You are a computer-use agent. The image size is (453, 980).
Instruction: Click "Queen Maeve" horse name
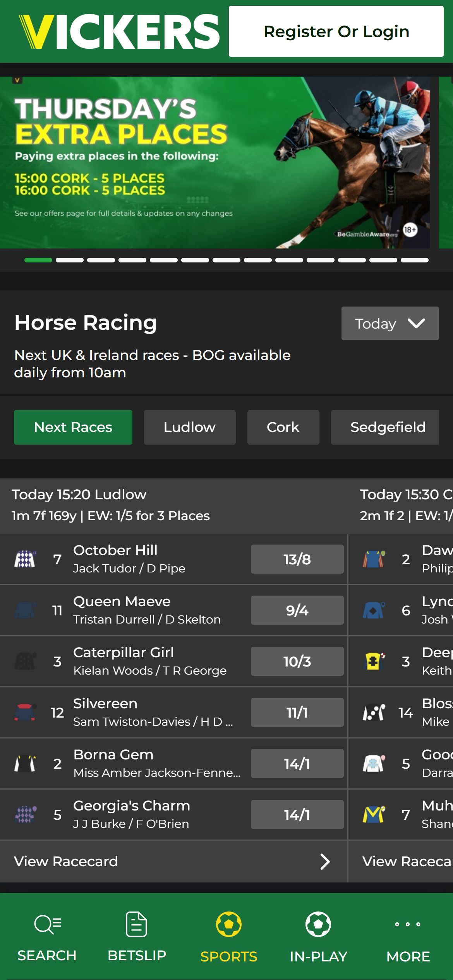(122, 601)
